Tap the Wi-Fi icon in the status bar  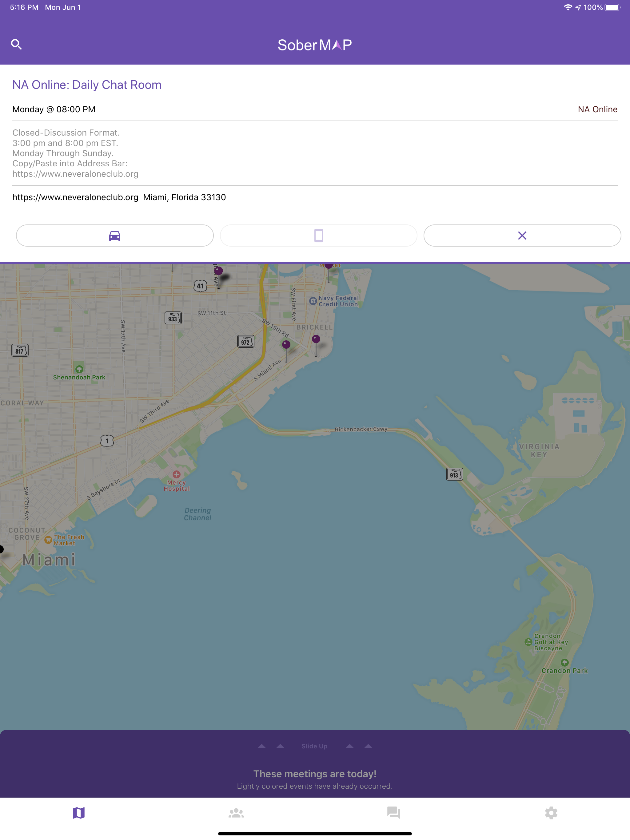(x=568, y=7)
